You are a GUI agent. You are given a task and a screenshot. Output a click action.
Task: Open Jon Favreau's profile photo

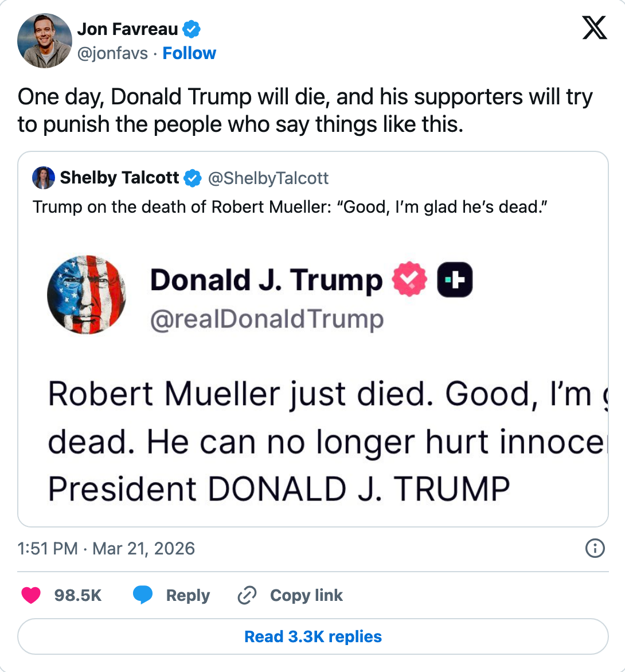[45, 41]
